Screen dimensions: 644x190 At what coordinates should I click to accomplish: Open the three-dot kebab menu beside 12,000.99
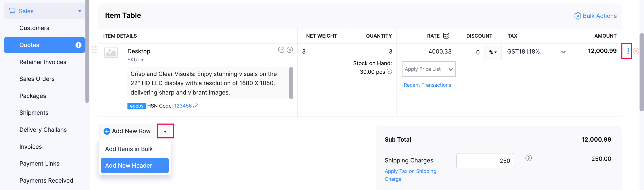click(628, 51)
